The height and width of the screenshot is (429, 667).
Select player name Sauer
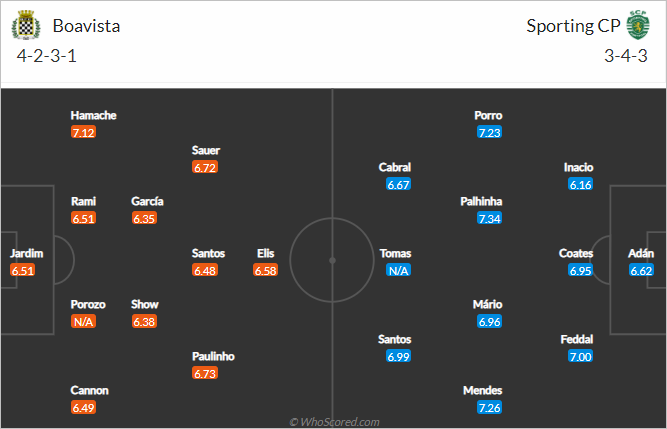[206, 150]
